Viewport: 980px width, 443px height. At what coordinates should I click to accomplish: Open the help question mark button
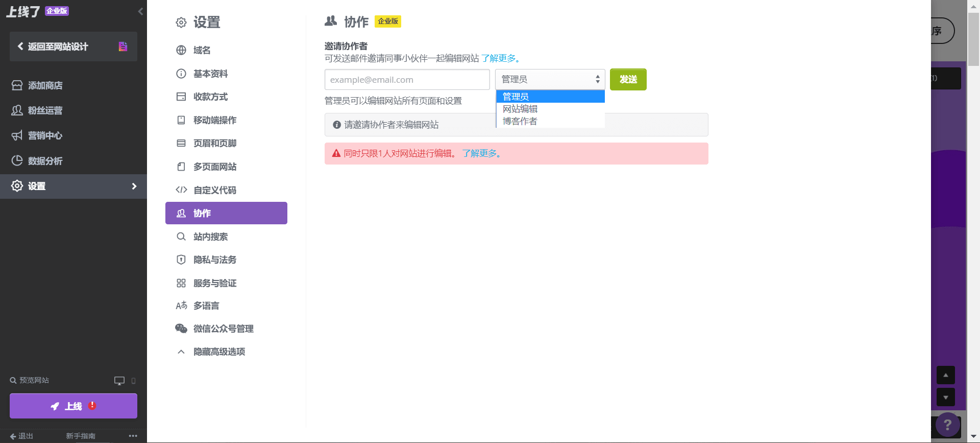948,425
